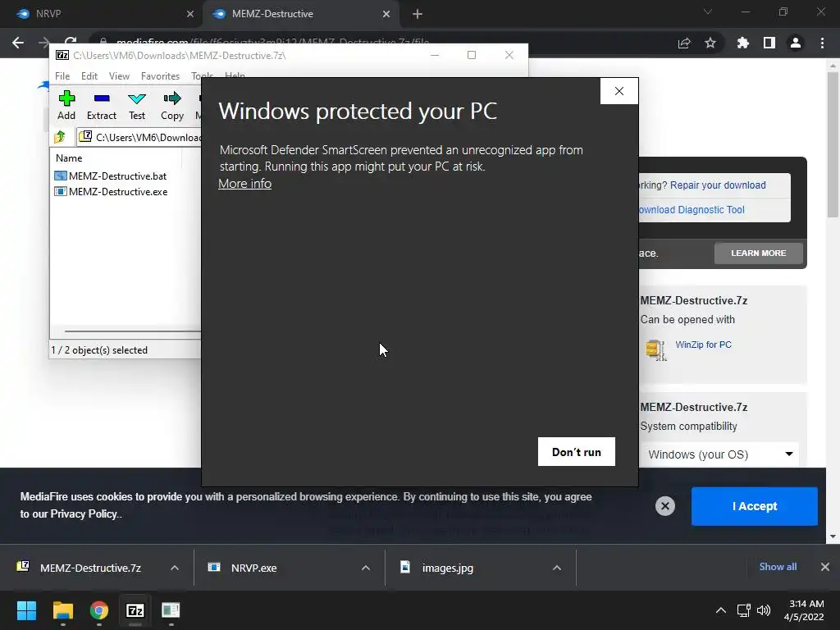Expand the Windows (your OS) dropdown
This screenshot has width=840, height=630.
pos(719,454)
